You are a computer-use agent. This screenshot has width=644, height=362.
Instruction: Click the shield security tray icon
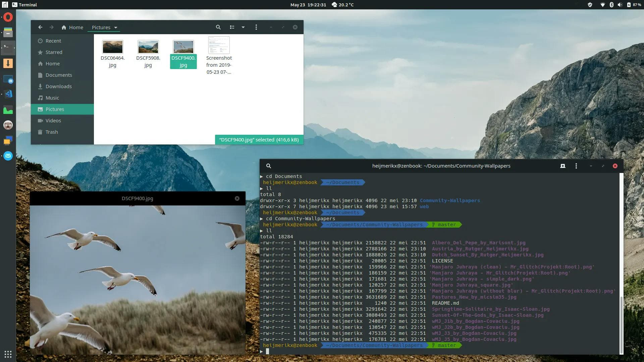[x=590, y=5]
